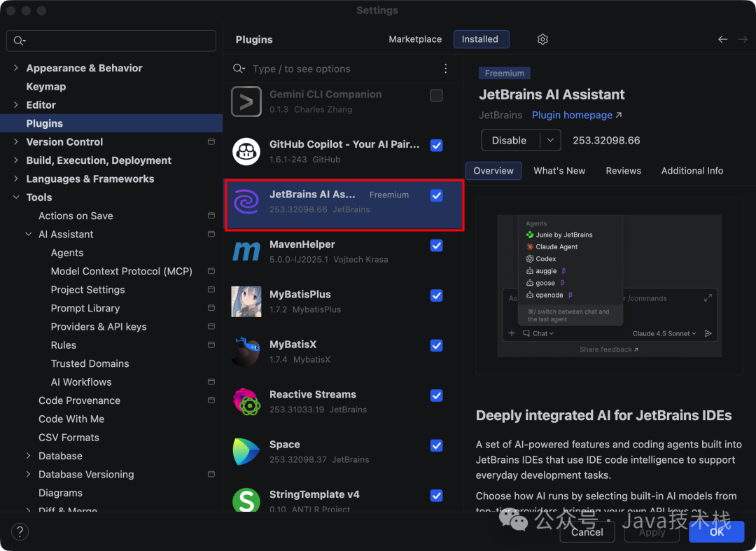Click the JetBrains AI Assistant plugin icon
The image size is (756, 551).
(246, 203)
